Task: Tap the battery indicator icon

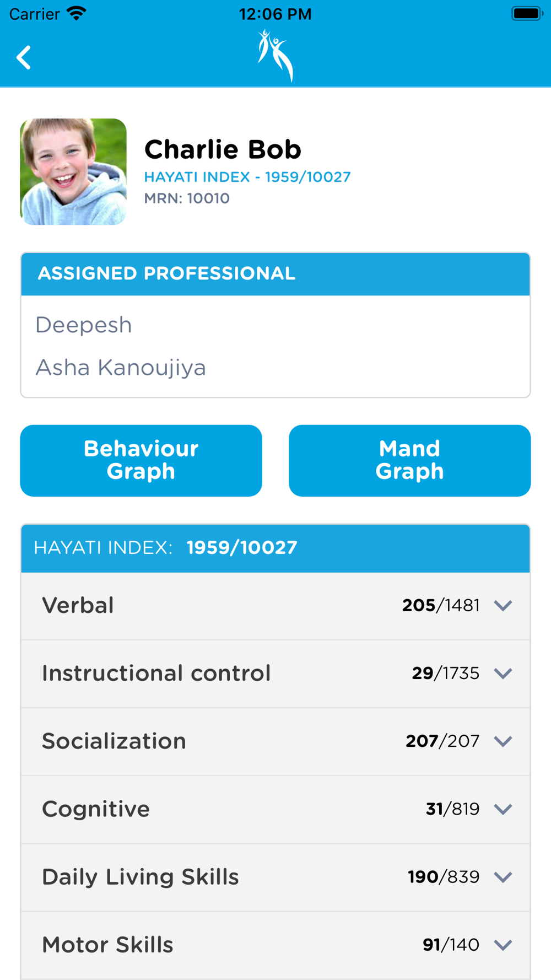Action: (x=527, y=13)
